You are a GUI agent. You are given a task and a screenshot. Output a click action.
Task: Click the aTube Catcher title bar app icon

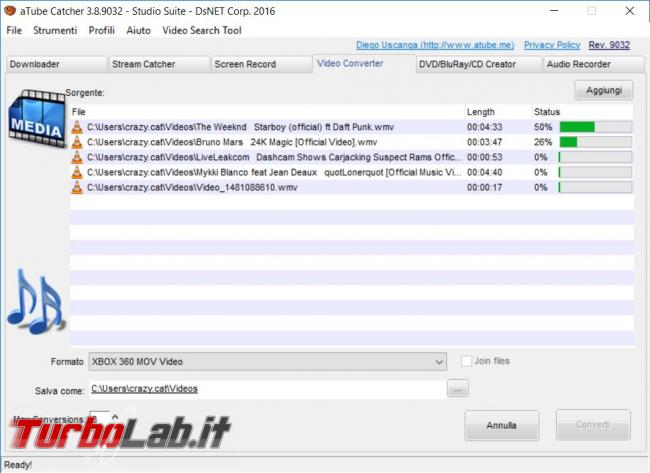10,11
